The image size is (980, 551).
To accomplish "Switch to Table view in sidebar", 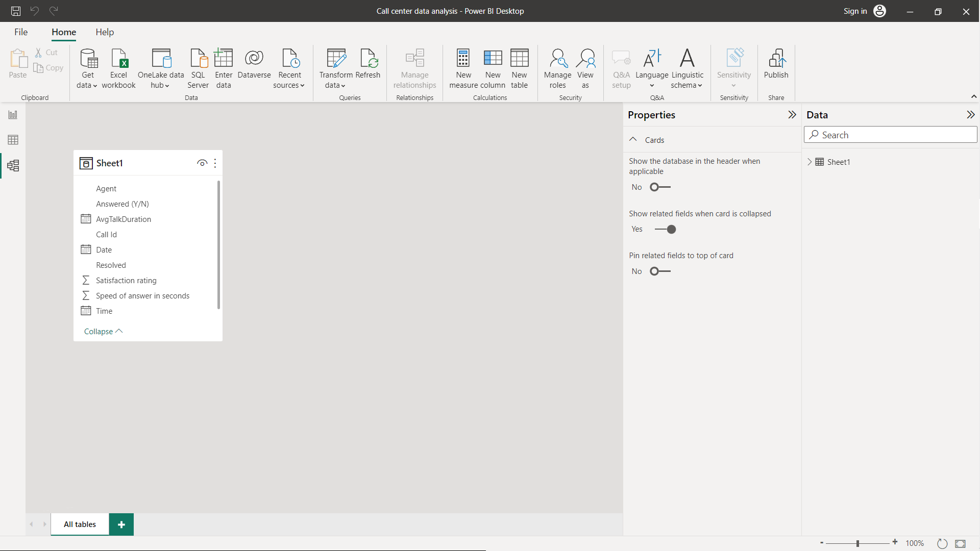I will point(13,140).
